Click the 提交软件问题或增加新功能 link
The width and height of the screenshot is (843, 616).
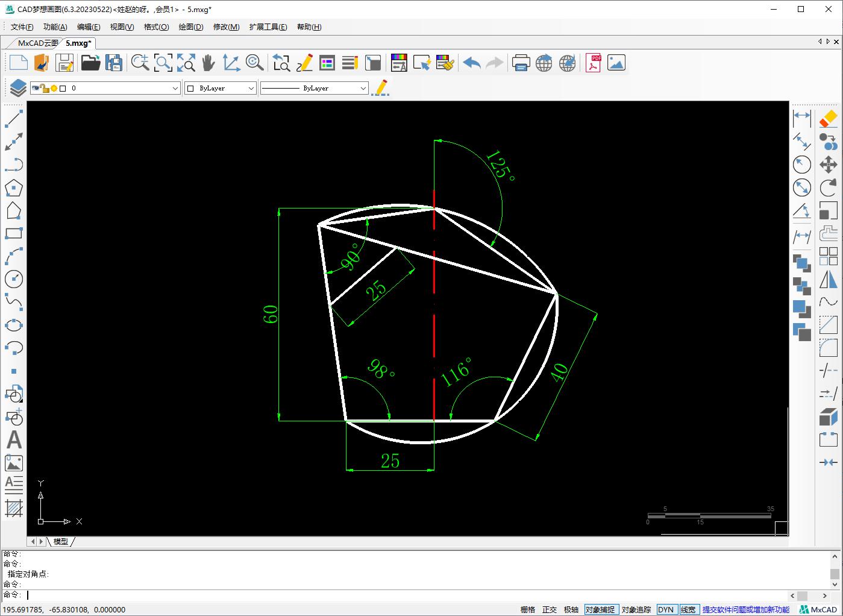tap(745, 609)
